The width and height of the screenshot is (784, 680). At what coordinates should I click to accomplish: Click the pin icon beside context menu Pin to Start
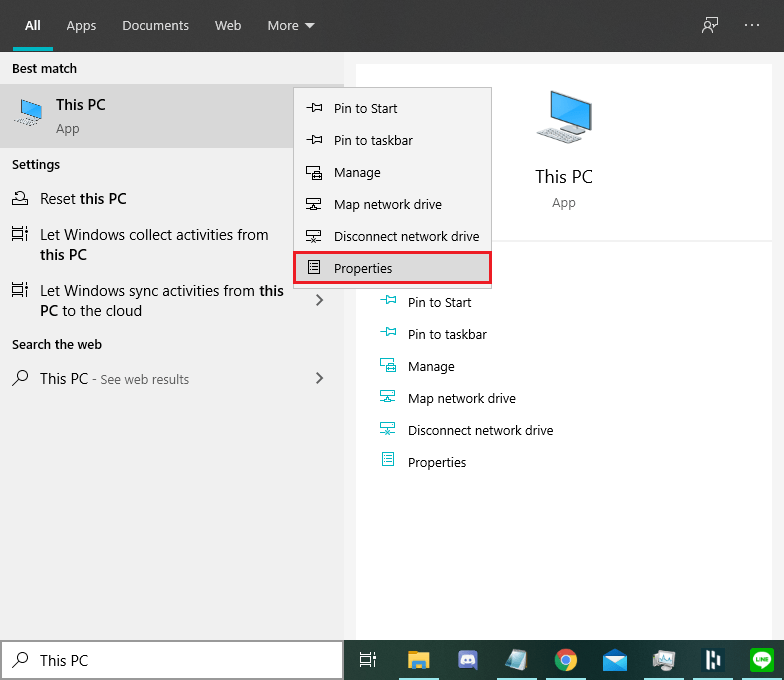tap(314, 108)
